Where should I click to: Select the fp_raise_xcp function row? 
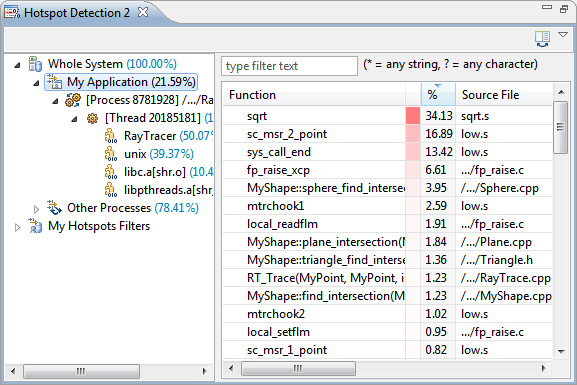click(387, 170)
